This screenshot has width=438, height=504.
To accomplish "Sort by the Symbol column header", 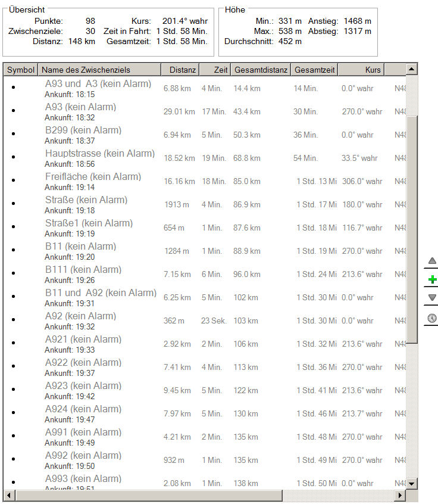I will coord(21,70).
